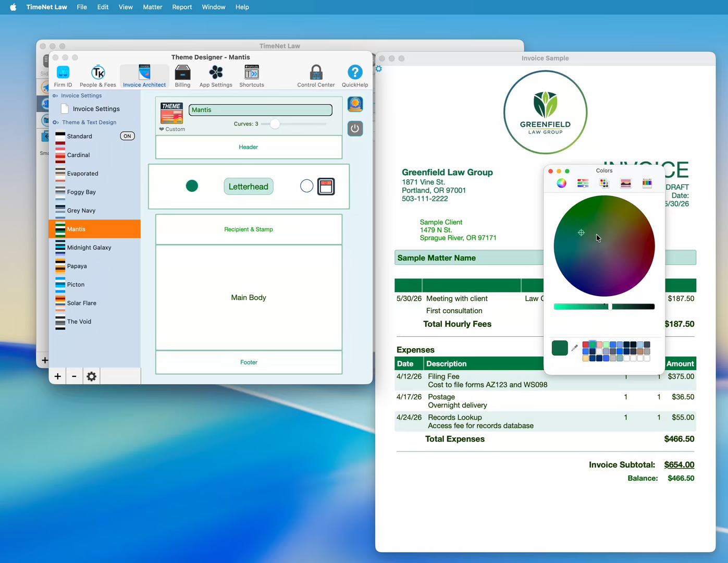Image resolution: width=728 pixels, height=563 pixels.
Task: Select the Mantis theme row
Action: point(95,229)
